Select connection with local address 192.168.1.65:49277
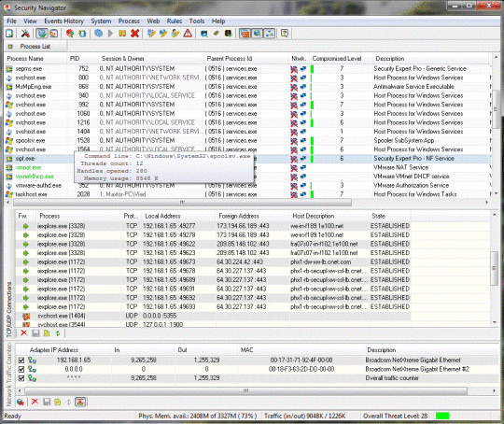Viewport: 504px width, 424px height. [214, 226]
